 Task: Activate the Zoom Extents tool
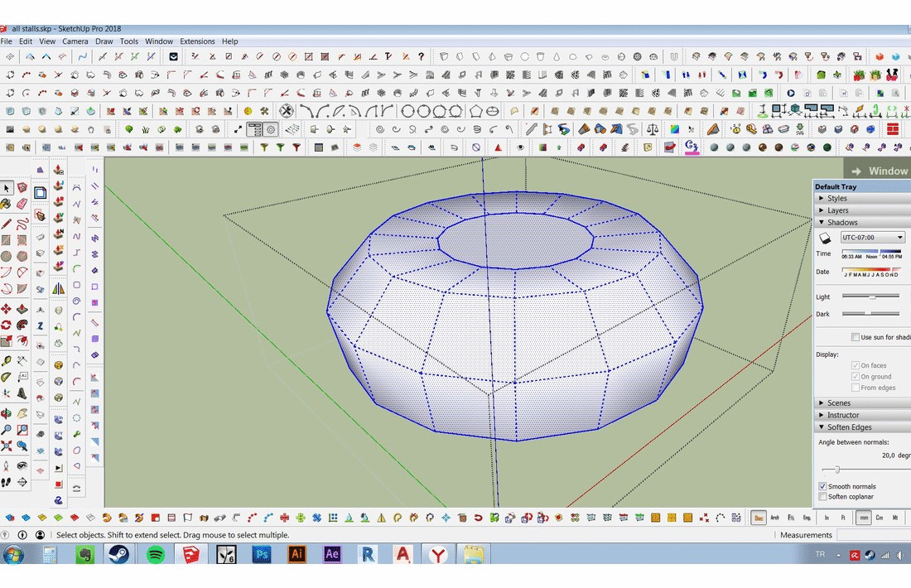click(7, 446)
